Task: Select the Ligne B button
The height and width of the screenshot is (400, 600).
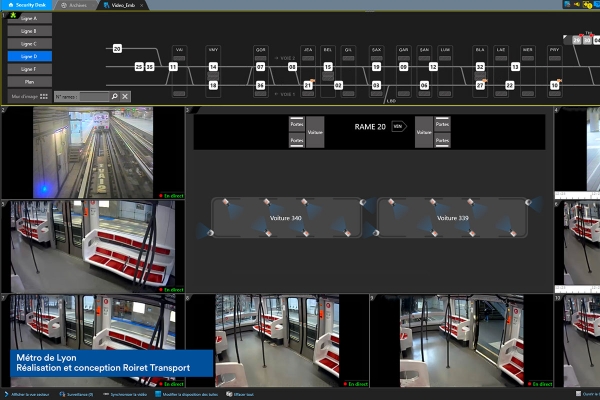Action: (x=29, y=31)
